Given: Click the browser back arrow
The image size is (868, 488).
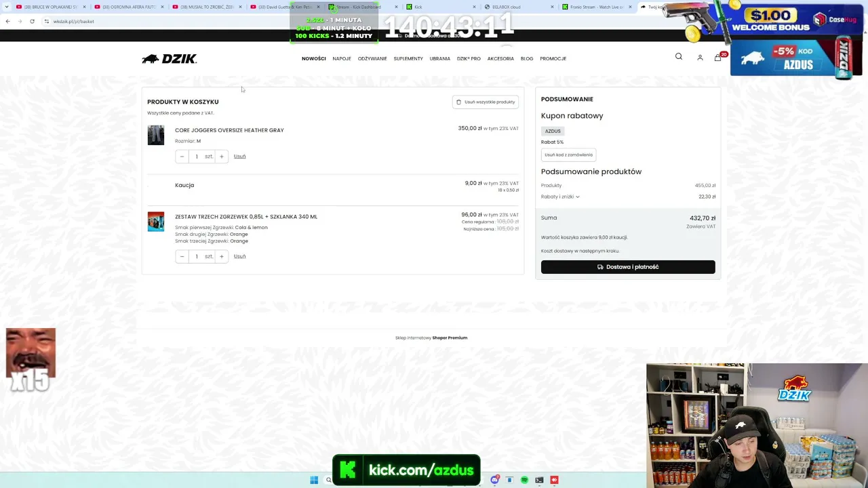Looking at the screenshot, I should coord(7,21).
